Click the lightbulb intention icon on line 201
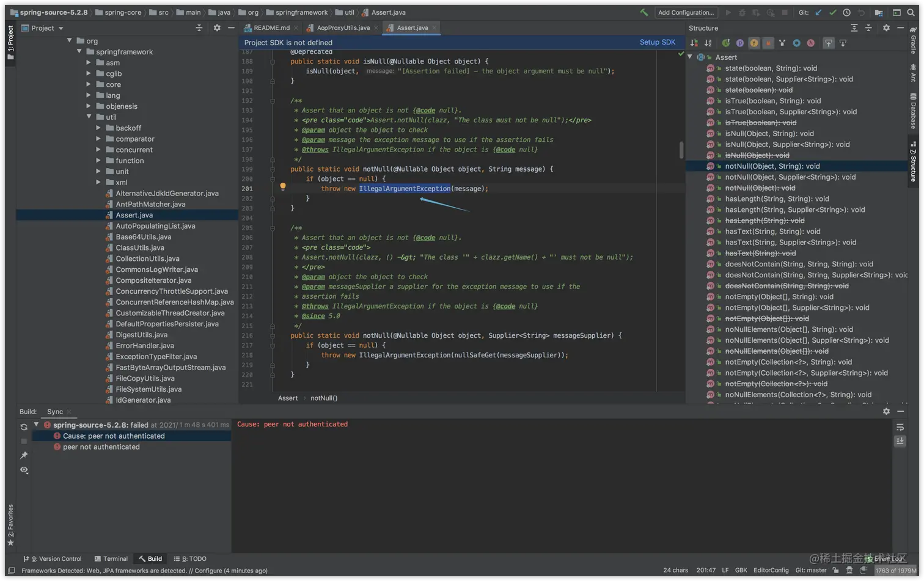This screenshot has height=581, width=924. [283, 188]
